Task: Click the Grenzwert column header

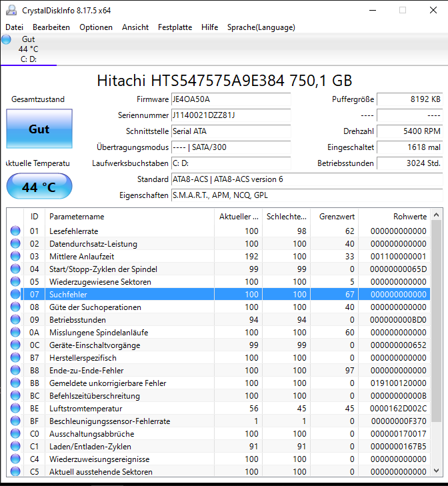Action: pos(335,217)
